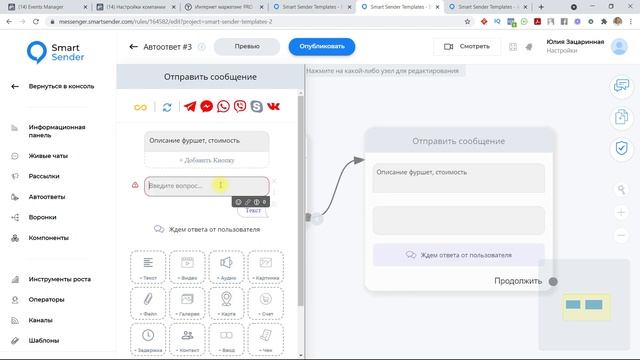Screen dimensions: 640x360
Task: Open the user profile avatar
Action: (x=619, y=47)
